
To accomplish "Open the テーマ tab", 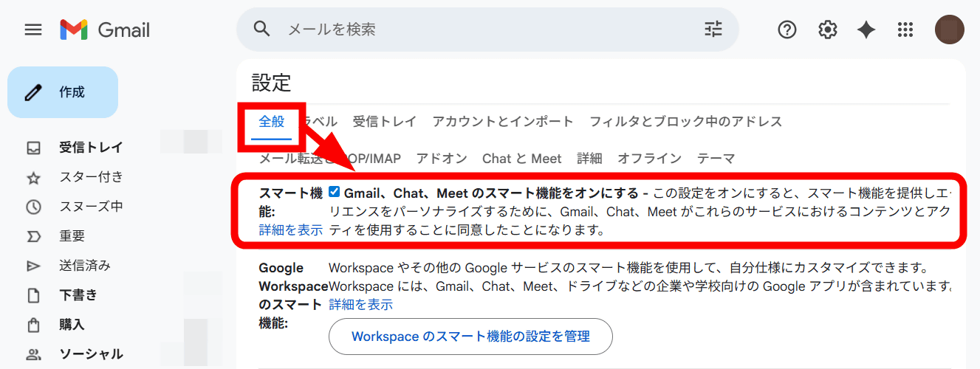I will point(716,159).
